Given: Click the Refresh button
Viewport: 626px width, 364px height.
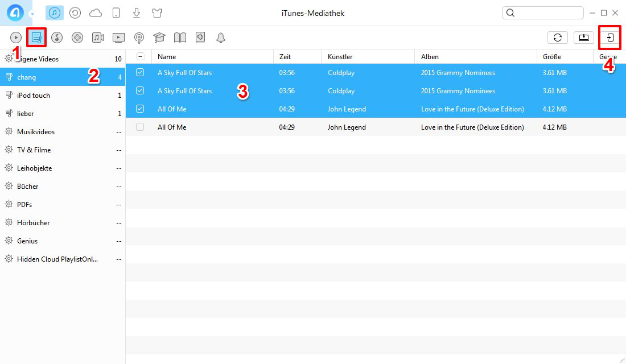Looking at the screenshot, I should (558, 38).
